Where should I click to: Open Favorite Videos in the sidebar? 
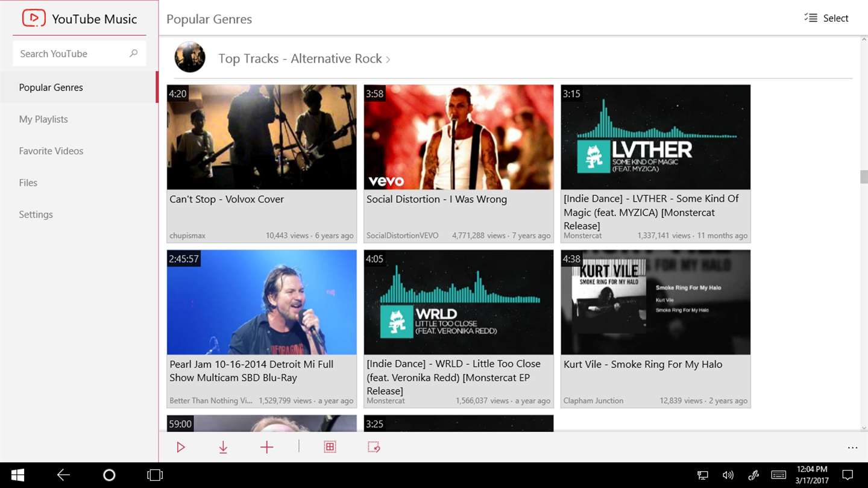[79, 151]
